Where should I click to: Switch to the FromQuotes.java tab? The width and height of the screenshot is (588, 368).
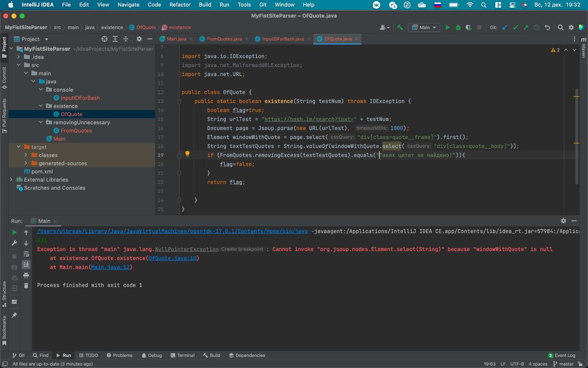click(x=224, y=39)
